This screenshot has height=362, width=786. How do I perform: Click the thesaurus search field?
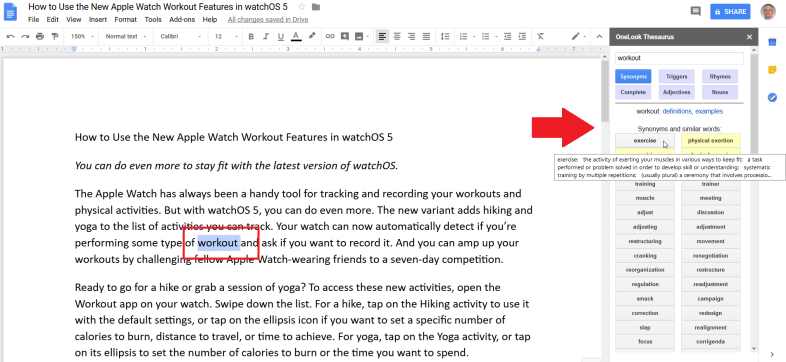679,58
